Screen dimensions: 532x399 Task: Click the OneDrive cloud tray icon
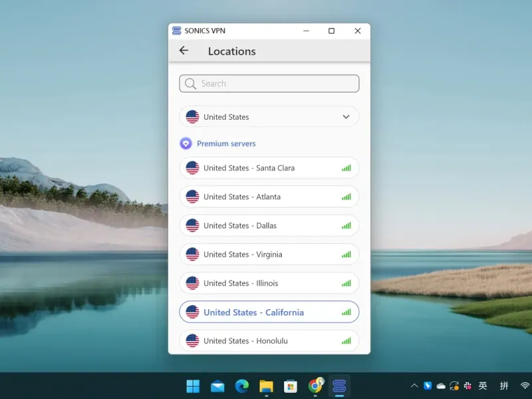[441, 386]
